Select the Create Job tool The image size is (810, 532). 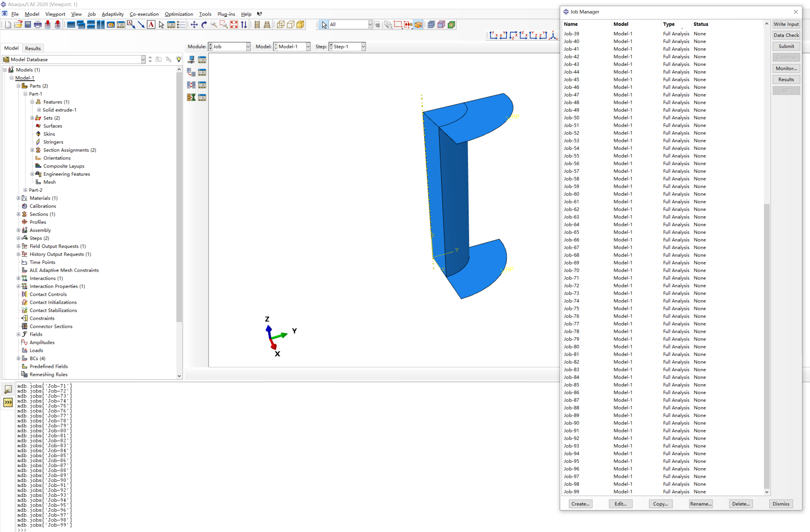pyautogui.click(x=191, y=60)
